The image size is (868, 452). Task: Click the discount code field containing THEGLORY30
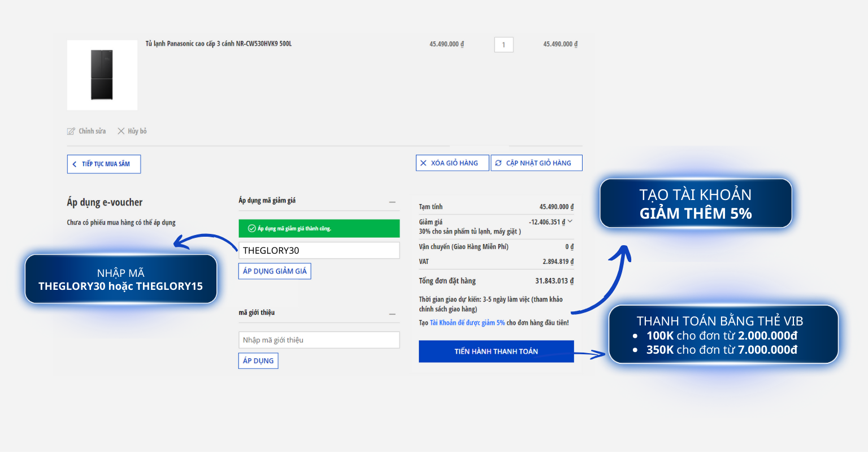319,250
